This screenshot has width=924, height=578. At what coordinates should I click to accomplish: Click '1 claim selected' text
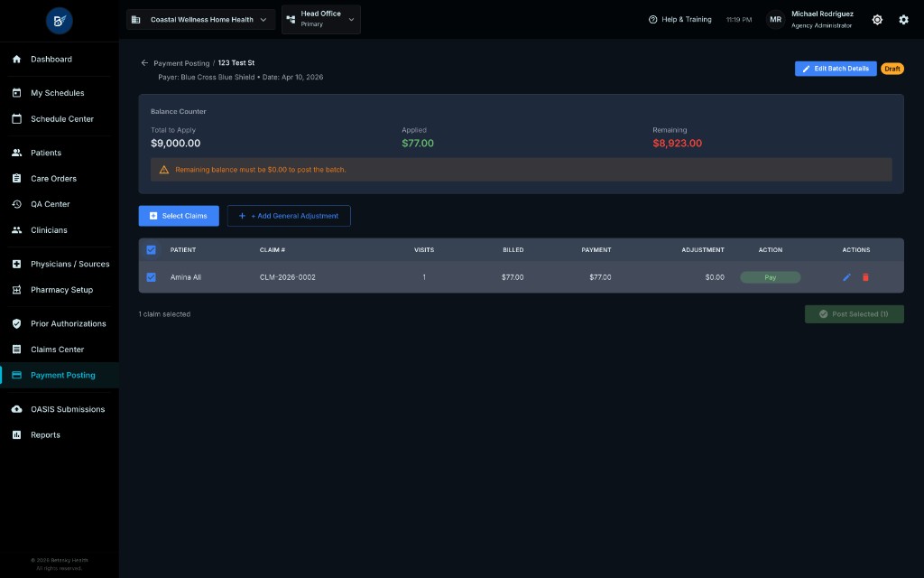pyautogui.click(x=164, y=314)
